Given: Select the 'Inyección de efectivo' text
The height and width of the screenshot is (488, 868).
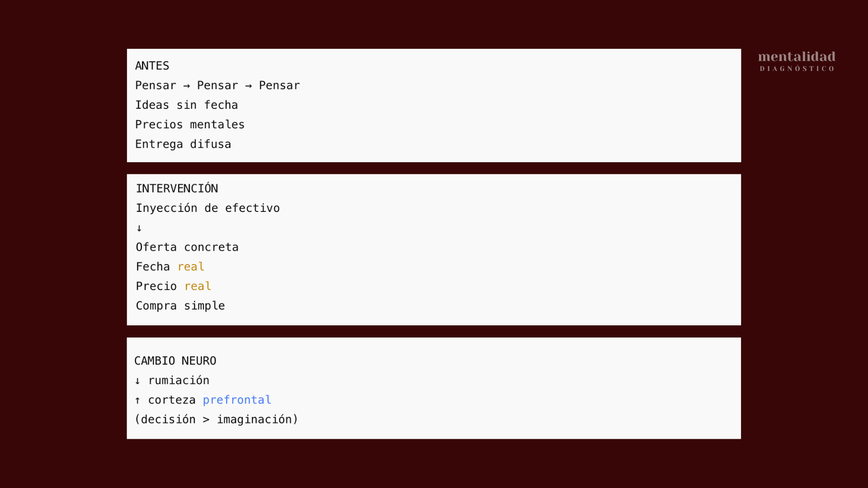Looking at the screenshot, I should [x=208, y=208].
